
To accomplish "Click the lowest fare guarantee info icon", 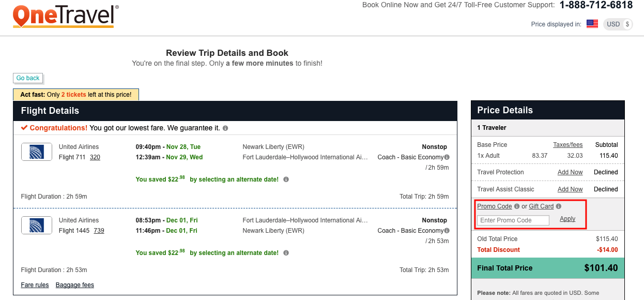I will coord(225,128).
